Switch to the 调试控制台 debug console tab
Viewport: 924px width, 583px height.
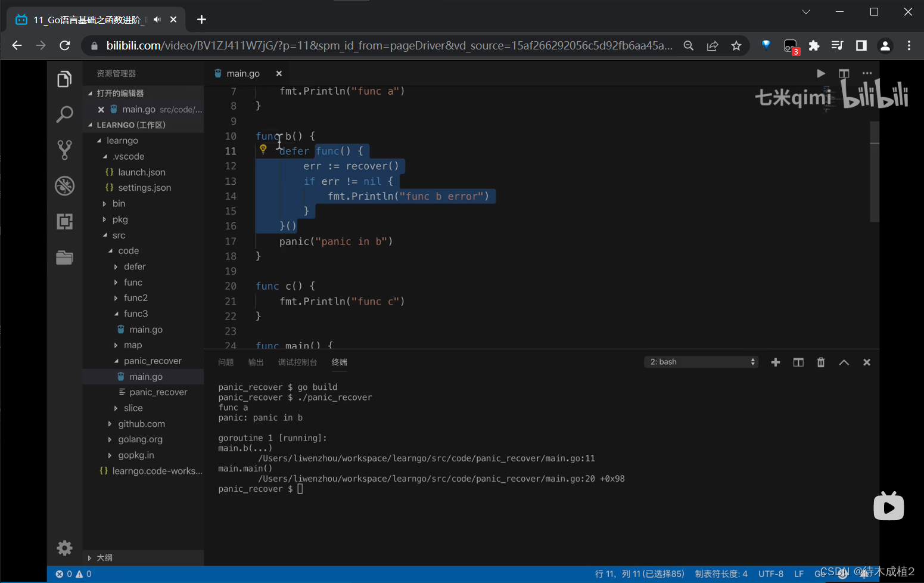pos(298,362)
